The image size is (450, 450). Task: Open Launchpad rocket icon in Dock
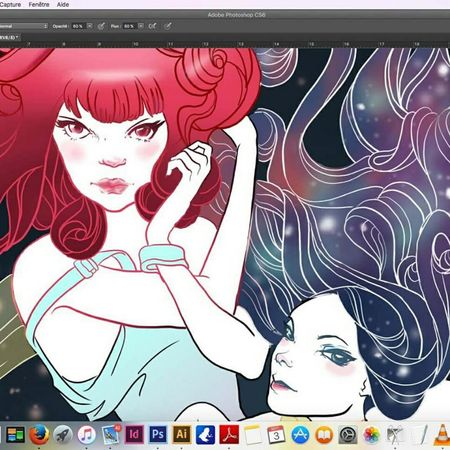(63, 435)
